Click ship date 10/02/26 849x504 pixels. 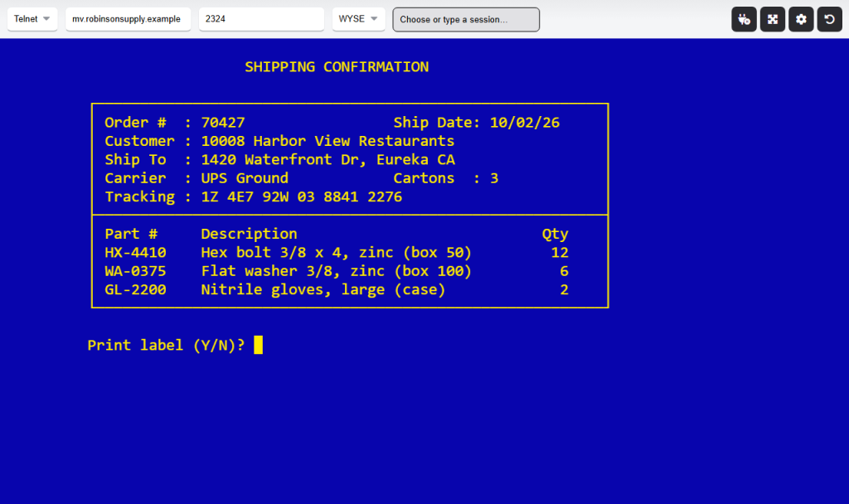pyautogui.click(x=525, y=123)
